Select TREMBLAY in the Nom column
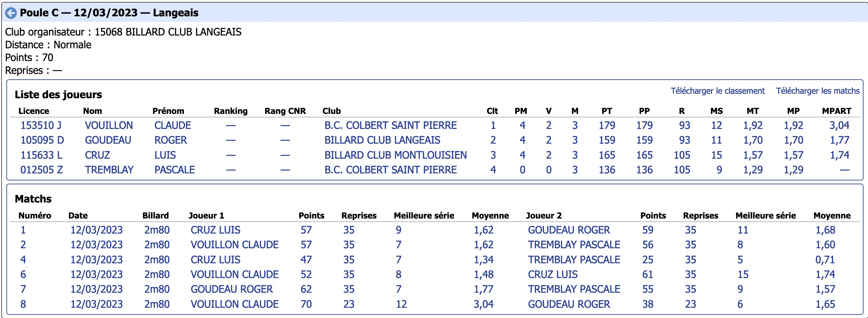868x318 pixels. coord(109,170)
